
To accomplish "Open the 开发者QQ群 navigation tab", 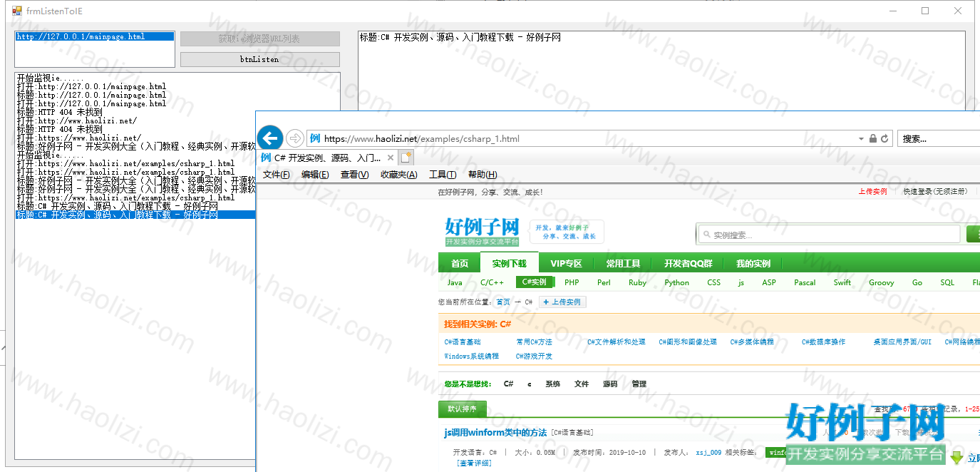I will coord(688,263).
